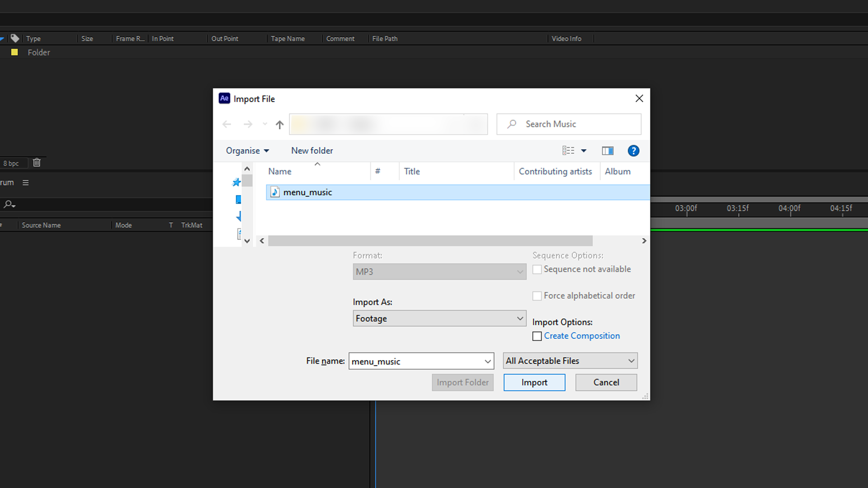868x488 pixels.
Task: Open the recent locations dropdown arrow
Action: click(x=265, y=124)
